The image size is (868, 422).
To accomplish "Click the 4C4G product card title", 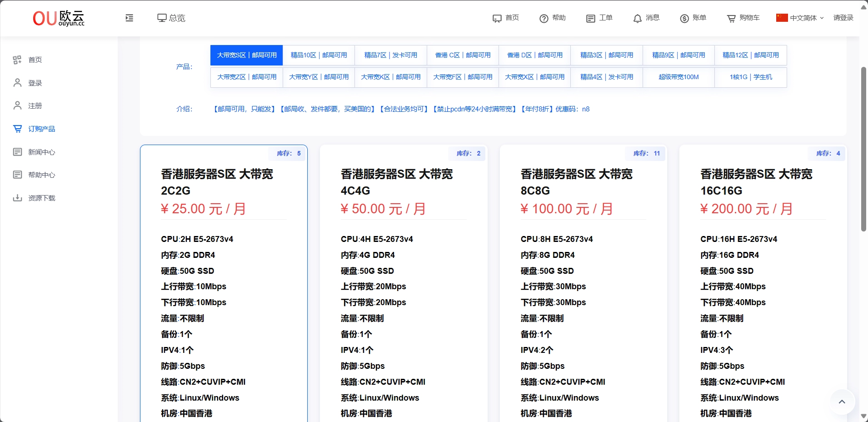I will (x=397, y=182).
